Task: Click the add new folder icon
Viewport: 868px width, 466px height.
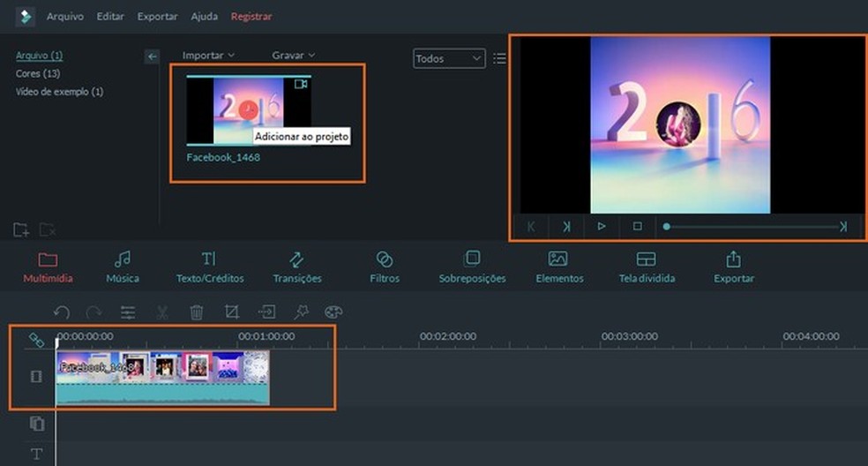Action: [21, 229]
